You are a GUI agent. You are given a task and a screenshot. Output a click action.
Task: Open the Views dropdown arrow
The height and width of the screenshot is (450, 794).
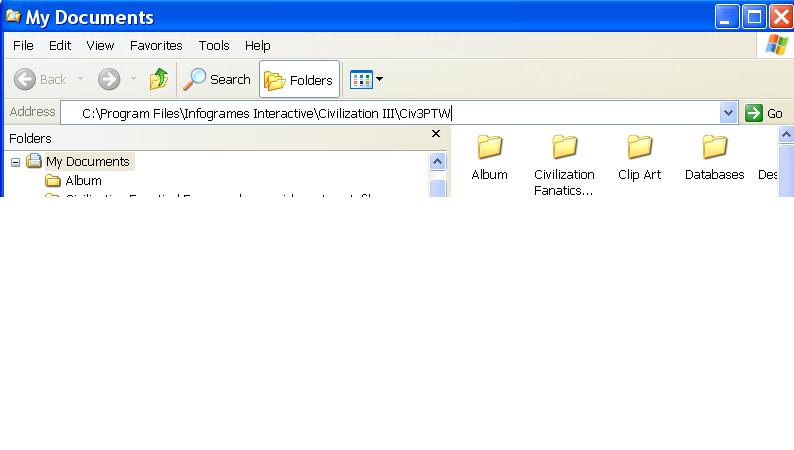tap(379, 79)
